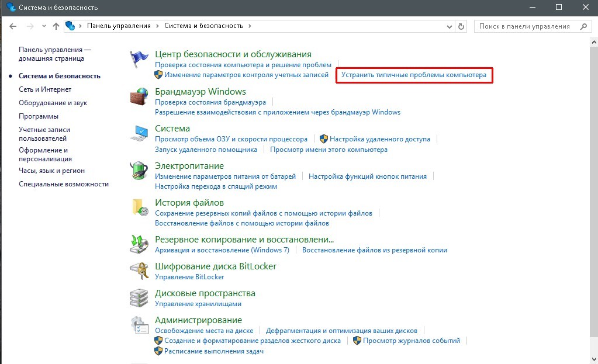This screenshot has width=598, height=364.
Task: Open Дефрагментация и оптимизация ваших дисков
Action: click(341, 331)
